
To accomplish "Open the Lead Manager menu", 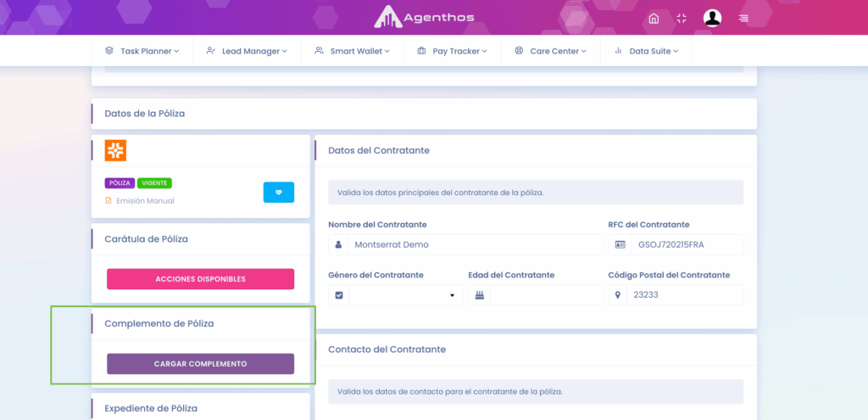I will [x=247, y=51].
